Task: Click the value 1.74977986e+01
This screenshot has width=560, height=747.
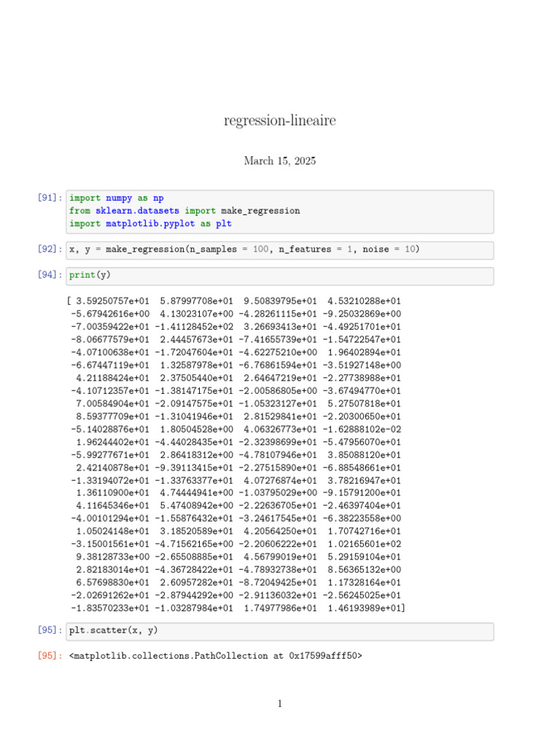Action: 280,609
